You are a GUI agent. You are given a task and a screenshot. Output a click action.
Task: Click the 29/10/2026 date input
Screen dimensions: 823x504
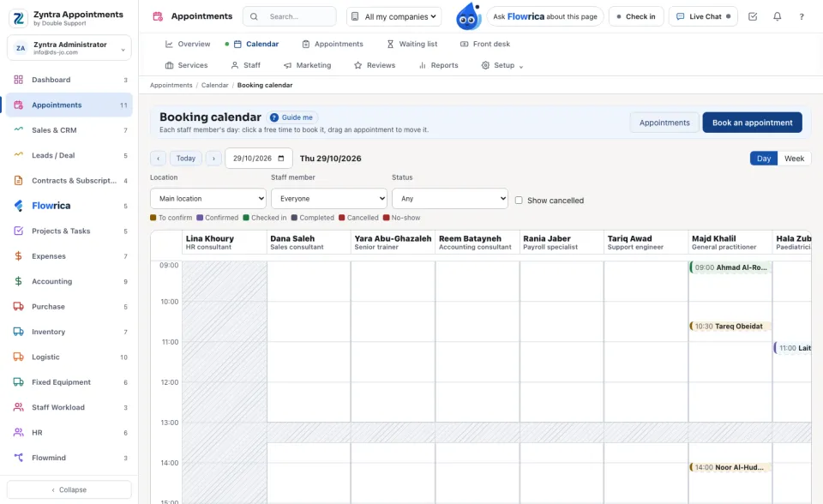click(258, 158)
